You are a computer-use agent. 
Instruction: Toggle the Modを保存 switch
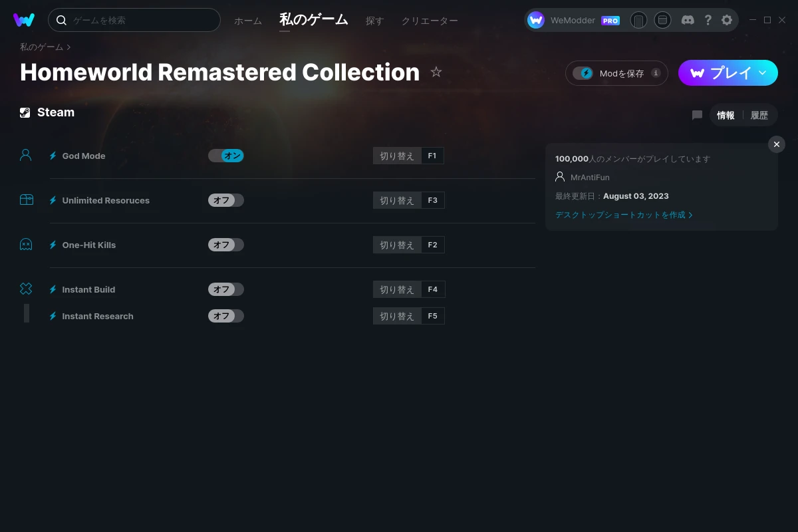(x=583, y=73)
